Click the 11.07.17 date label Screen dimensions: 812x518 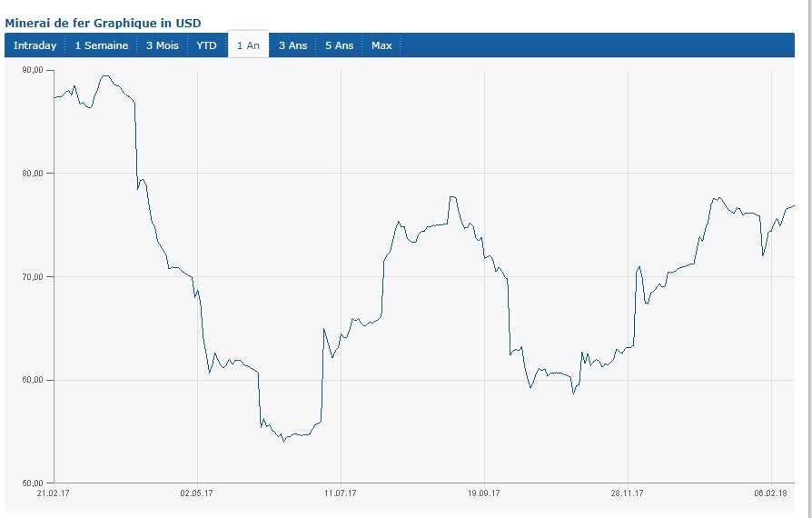click(340, 494)
